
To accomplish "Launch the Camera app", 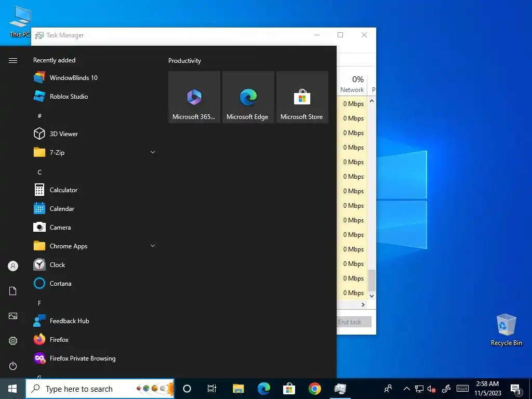I will coord(95,228).
